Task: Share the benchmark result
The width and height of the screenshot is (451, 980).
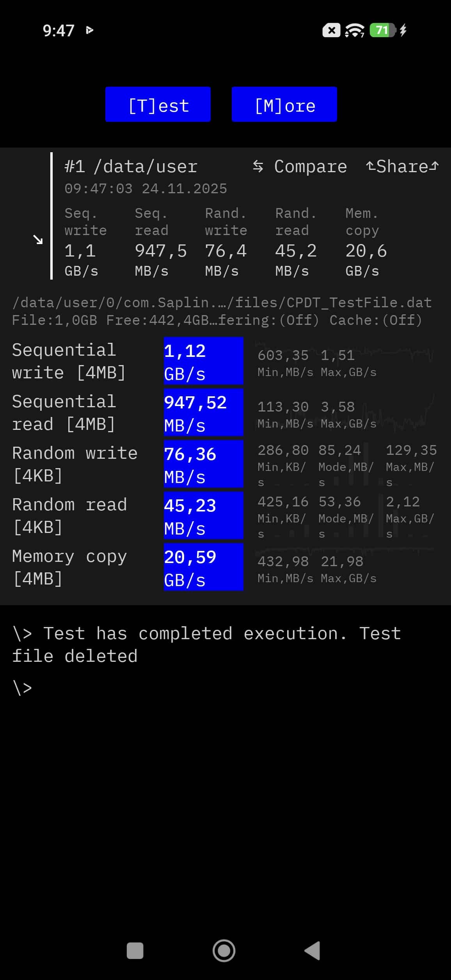Action: [402, 167]
